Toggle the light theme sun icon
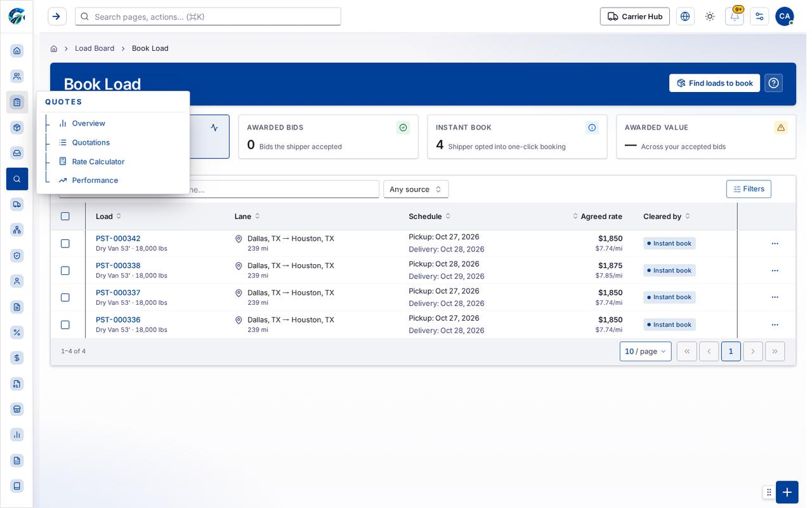The width and height of the screenshot is (812, 508). pyautogui.click(x=710, y=17)
